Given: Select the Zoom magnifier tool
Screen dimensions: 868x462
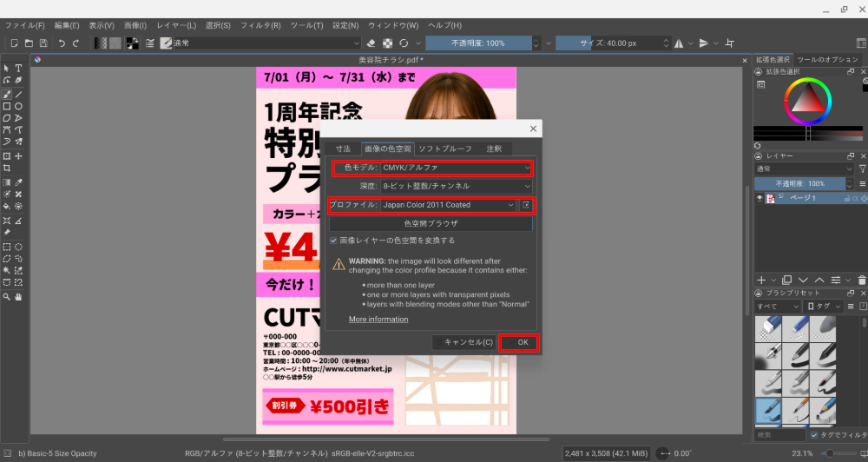Looking at the screenshot, I should pos(7,297).
